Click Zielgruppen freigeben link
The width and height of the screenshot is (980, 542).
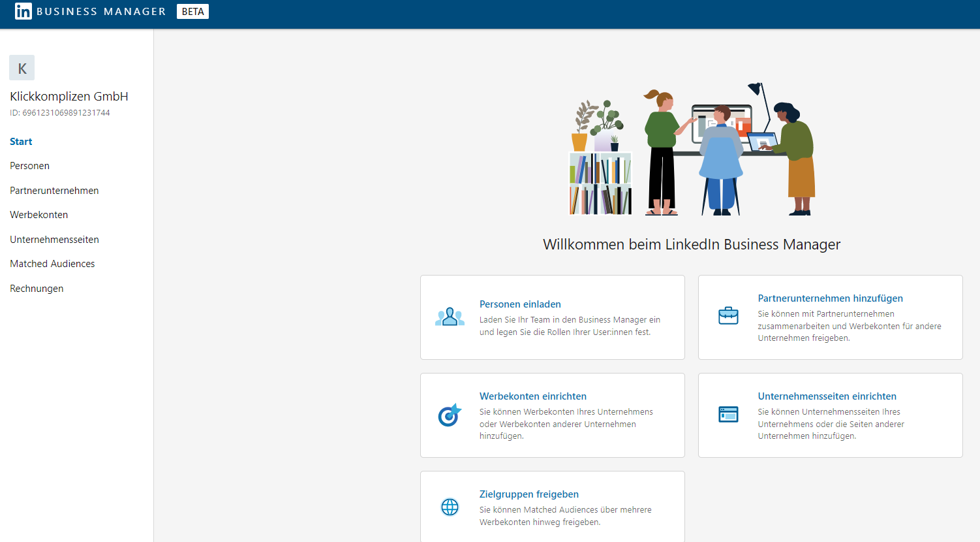point(529,494)
